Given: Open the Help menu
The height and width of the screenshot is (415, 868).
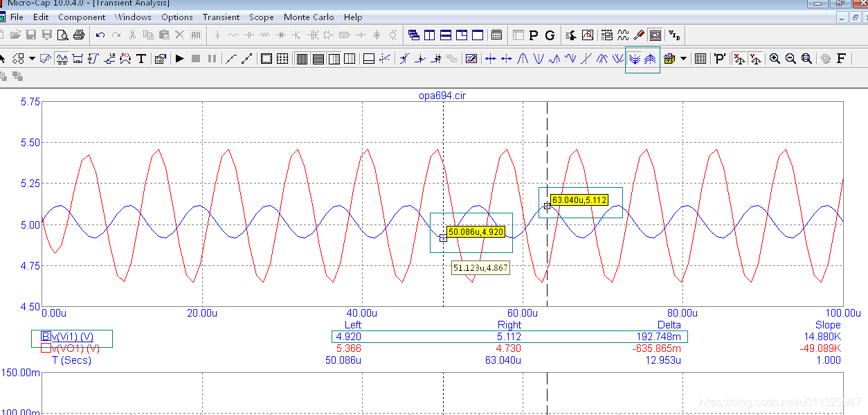Looking at the screenshot, I should (x=353, y=17).
